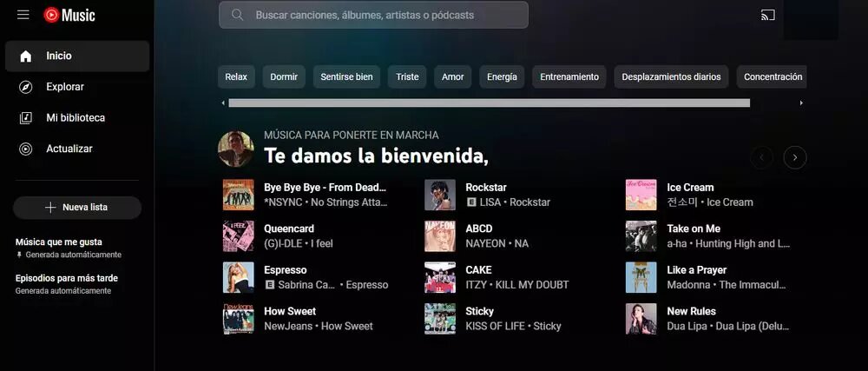
Task: Open artist link a-ha
Action: pyautogui.click(x=678, y=243)
